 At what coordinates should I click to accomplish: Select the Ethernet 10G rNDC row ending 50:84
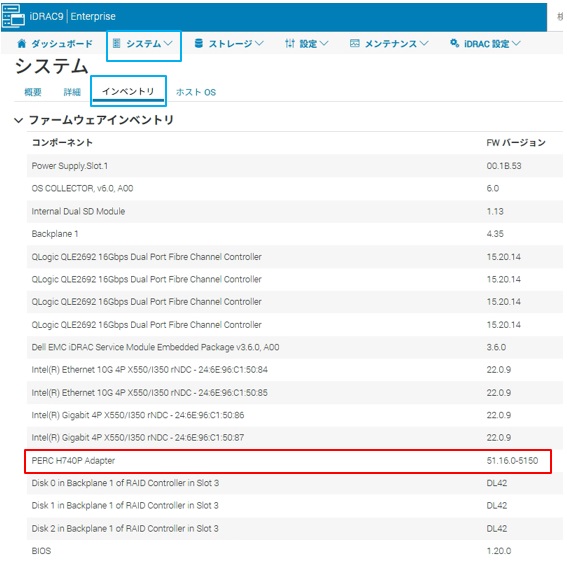[294, 370]
